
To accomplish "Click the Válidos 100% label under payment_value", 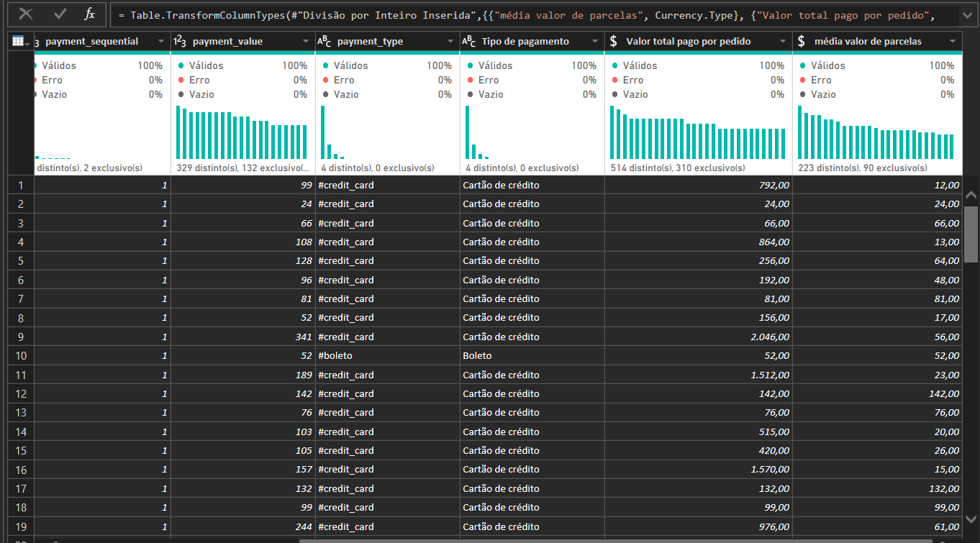I will (242, 65).
